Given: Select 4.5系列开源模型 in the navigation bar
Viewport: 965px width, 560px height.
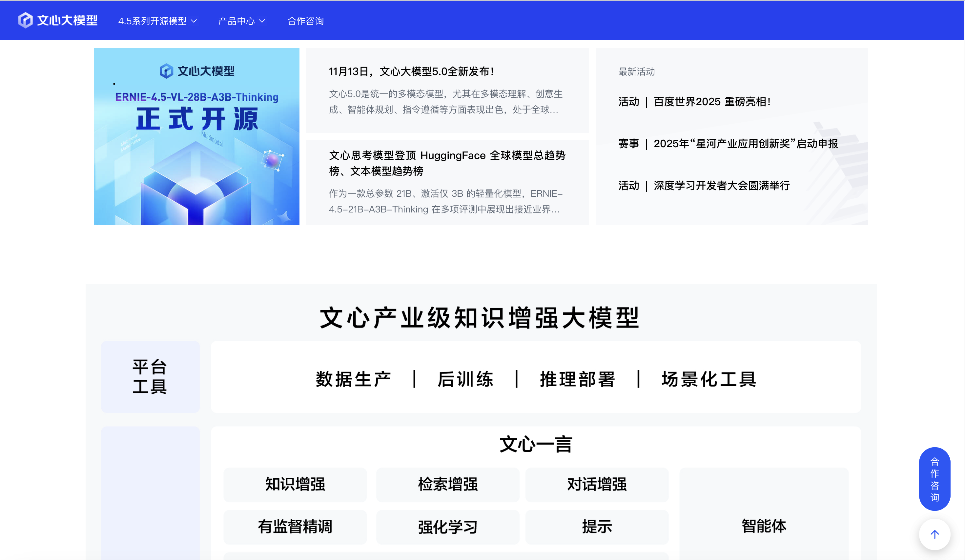Looking at the screenshot, I should point(153,21).
